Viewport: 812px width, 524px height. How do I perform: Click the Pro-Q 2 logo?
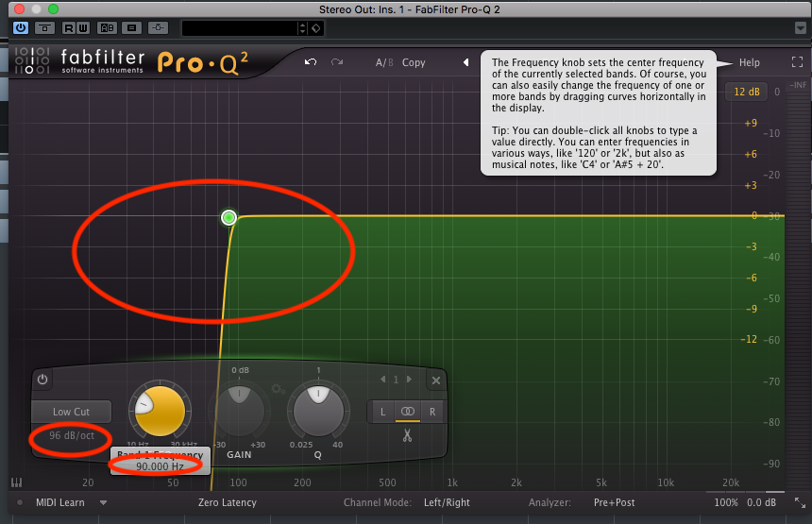click(202, 63)
